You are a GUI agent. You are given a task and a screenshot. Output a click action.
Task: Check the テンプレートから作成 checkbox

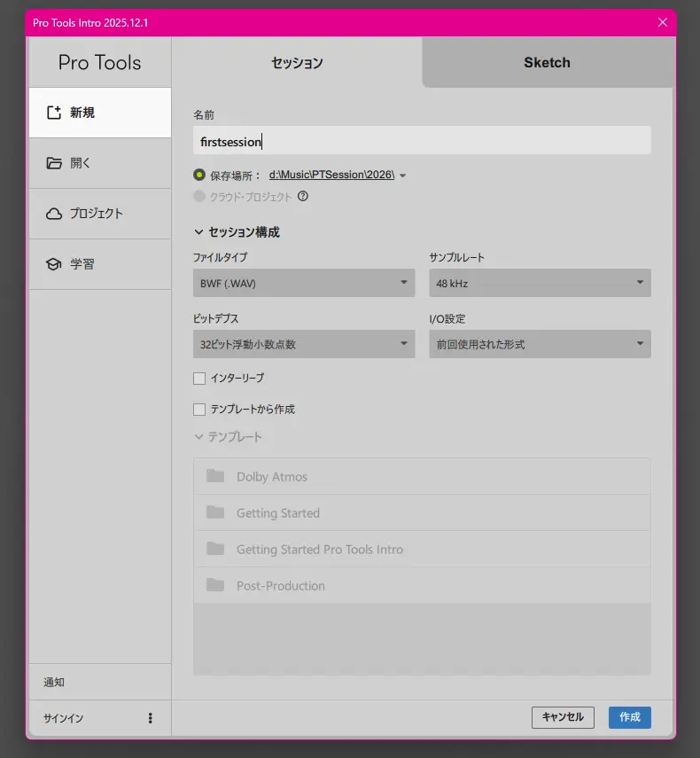pyautogui.click(x=199, y=410)
